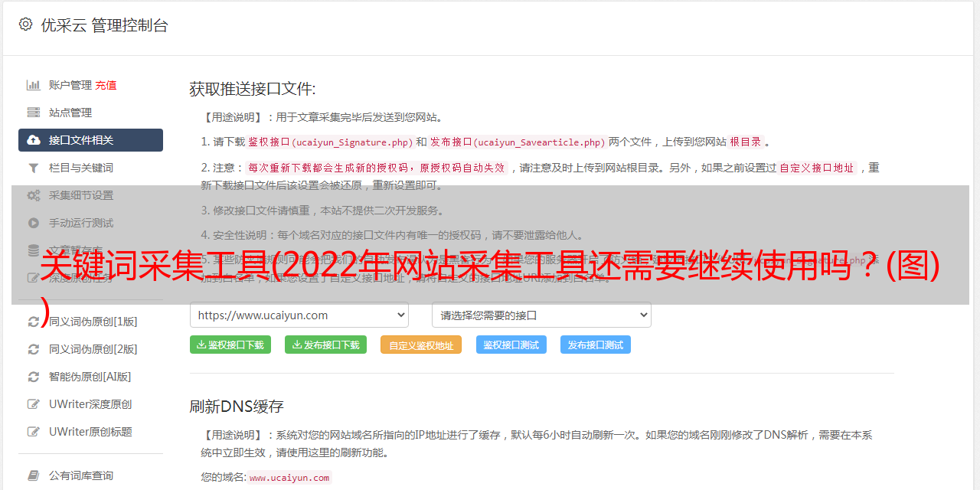Click the 根目录 highlighted text
Image resolution: width=980 pixels, height=490 pixels.
pyautogui.click(x=746, y=142)
